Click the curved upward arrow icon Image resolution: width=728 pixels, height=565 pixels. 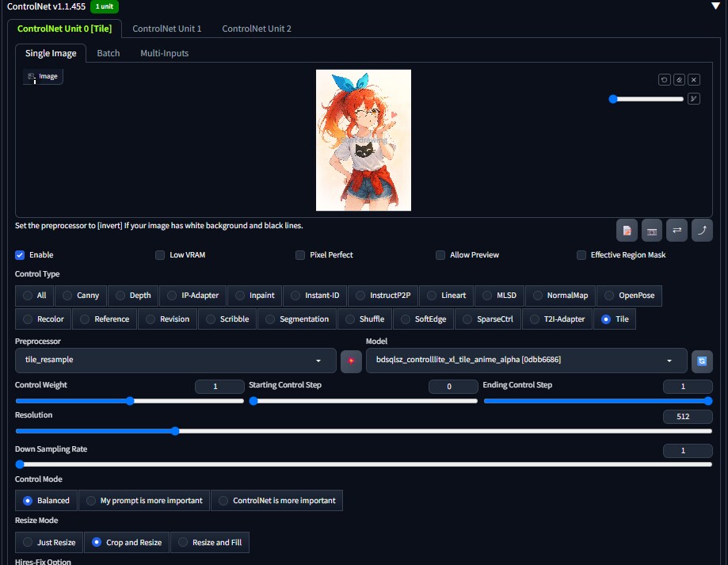(x=702, y=230)
